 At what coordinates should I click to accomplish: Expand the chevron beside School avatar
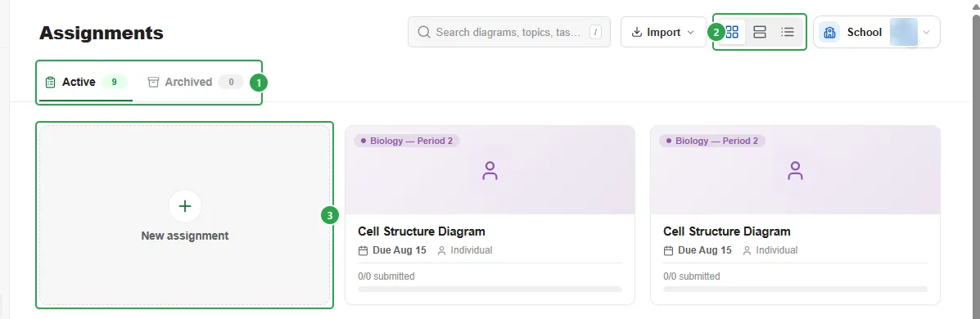click(x=926, y=33)
